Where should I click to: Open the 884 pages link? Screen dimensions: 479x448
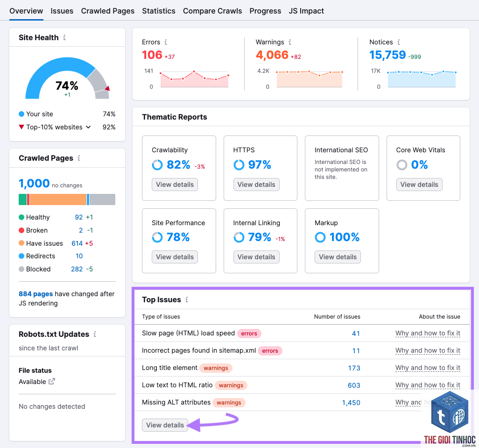[36, 294]
